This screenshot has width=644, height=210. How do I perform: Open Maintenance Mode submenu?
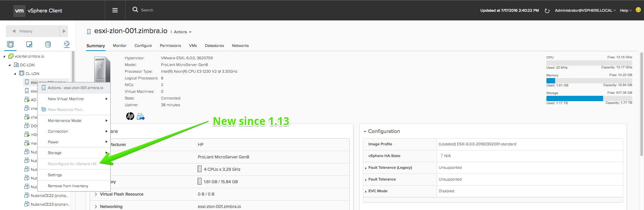pos(74,121)
